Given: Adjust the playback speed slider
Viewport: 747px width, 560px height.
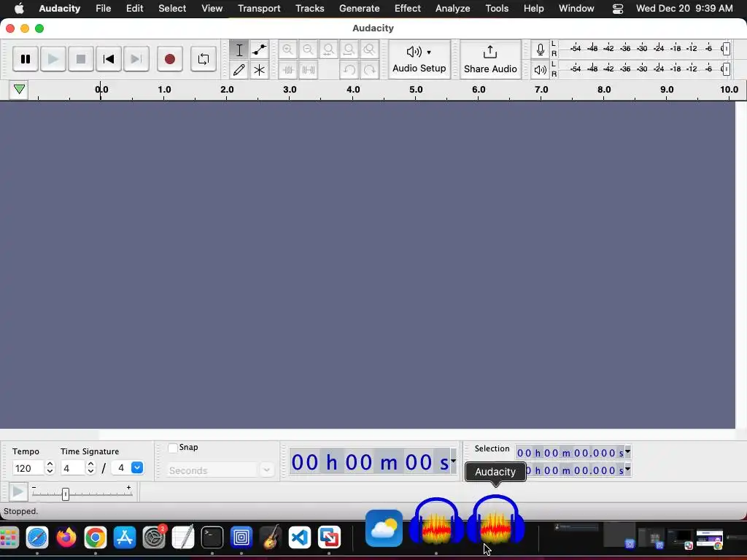Looking at the screenshot, I should click(65, 494).
